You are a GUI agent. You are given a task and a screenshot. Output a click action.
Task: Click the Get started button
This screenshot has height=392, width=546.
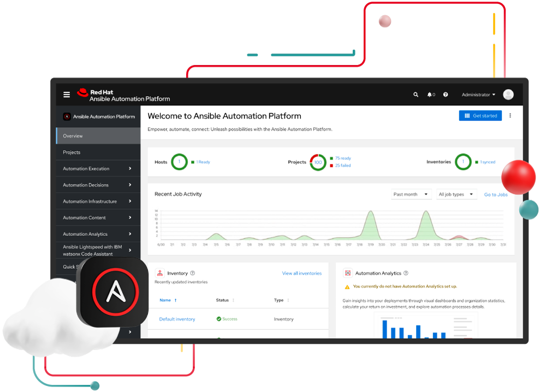(x=480, y=115)
